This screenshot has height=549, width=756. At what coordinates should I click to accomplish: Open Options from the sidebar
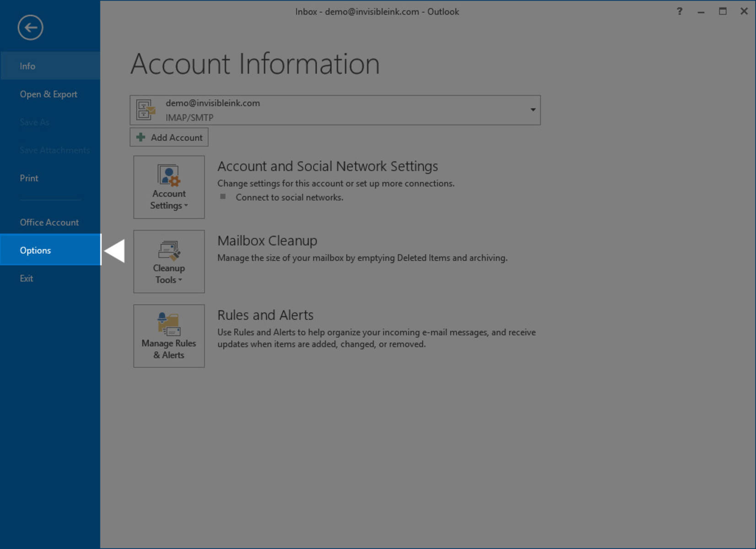(x=50, y=250)
